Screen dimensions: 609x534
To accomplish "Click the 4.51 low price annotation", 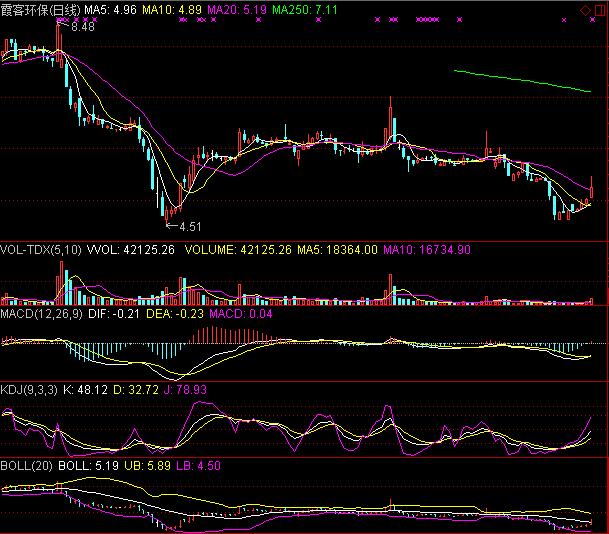I will pyautogui.click(x=190, y=226).
